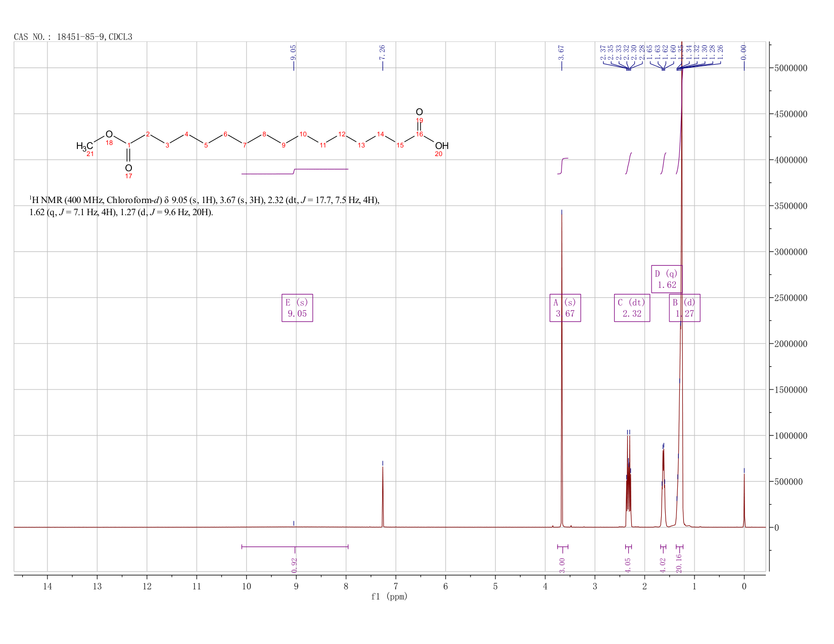Image resolution: width=834 pixels, height=644 pixels.
Task: Select the C (dt) 2.32 multiplet box
Action: [632, 308]
